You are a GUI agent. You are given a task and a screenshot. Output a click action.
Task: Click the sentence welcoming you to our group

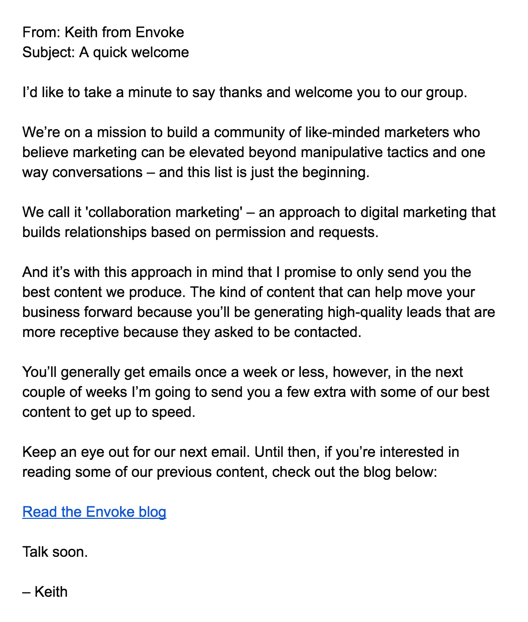tap(245, 92)
